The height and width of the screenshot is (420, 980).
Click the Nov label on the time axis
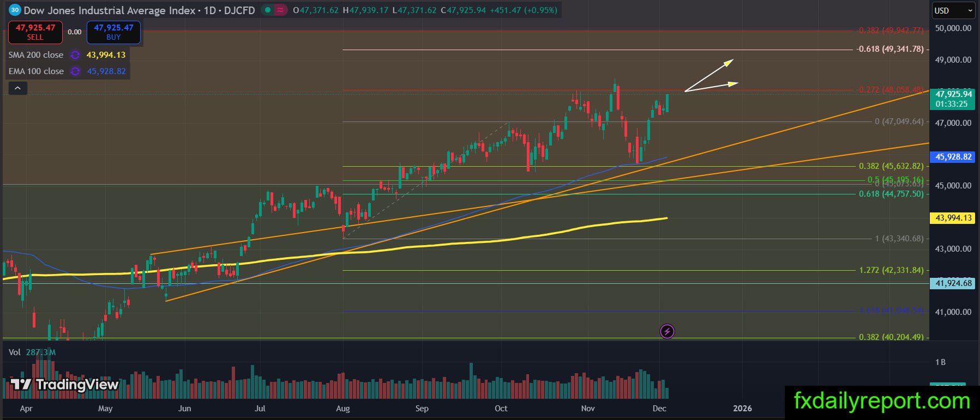click(588, 409)
